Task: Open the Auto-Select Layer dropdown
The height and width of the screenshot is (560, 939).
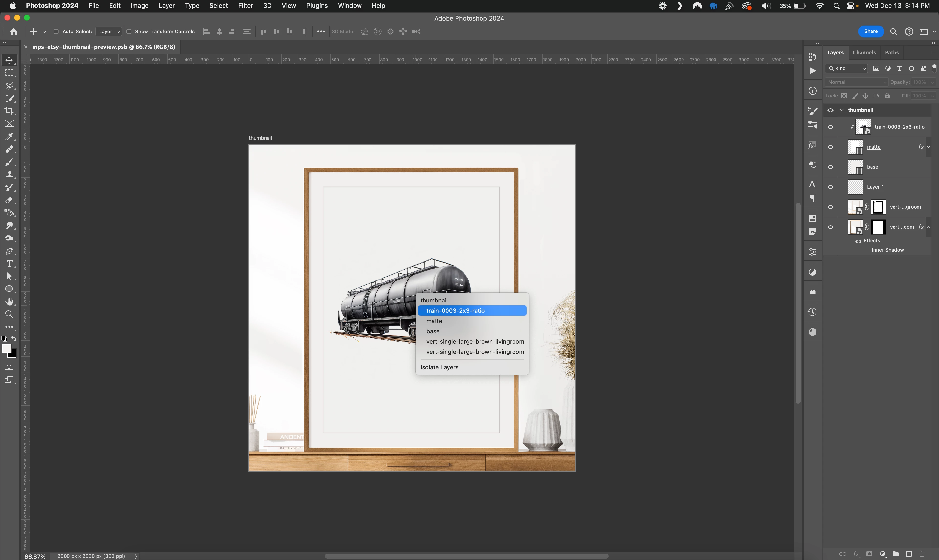Action: coord(109,32)
